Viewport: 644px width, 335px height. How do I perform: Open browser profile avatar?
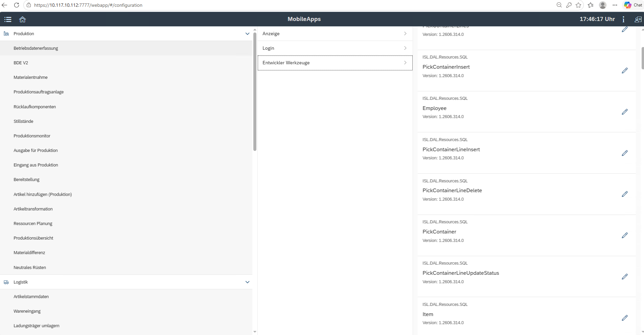click(x=603, y=5)
